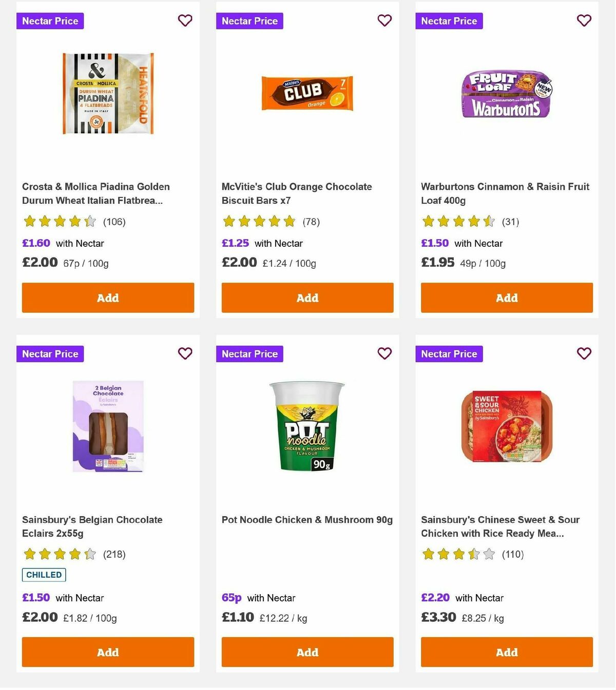Click the Sweet & Sour Chicken product image
The image size is (616, 690).
[506, 426]
